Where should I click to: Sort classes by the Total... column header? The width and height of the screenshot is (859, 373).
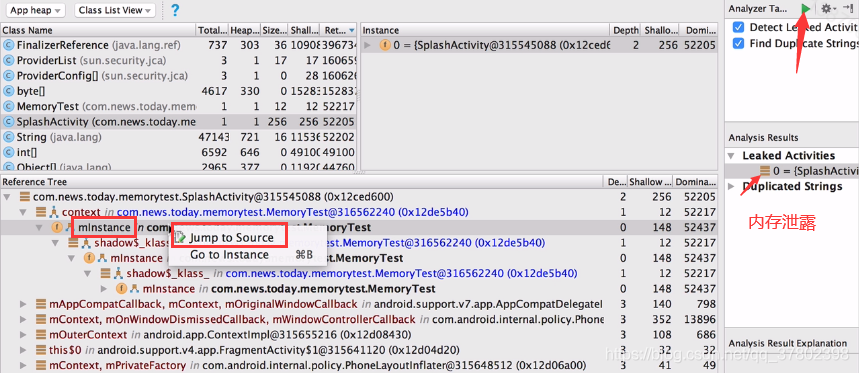(212, 30)
